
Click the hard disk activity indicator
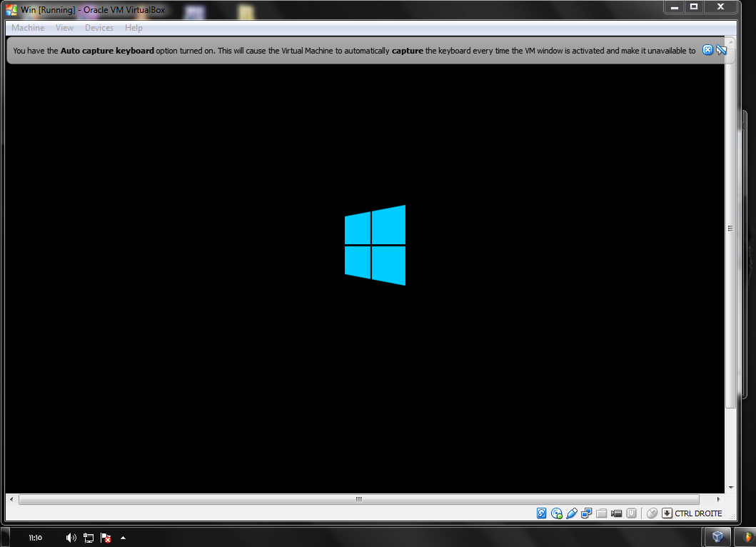point(541,513)
